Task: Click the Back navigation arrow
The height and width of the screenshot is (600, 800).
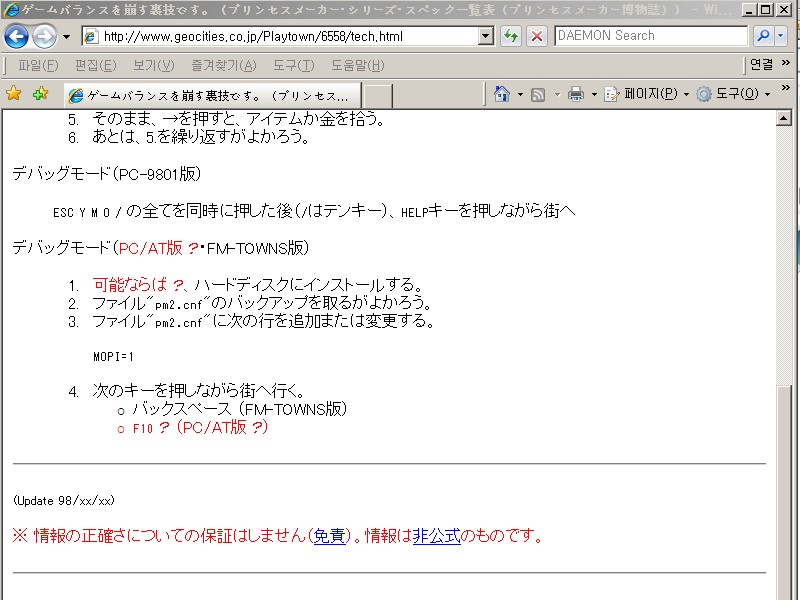Action: 17,37
